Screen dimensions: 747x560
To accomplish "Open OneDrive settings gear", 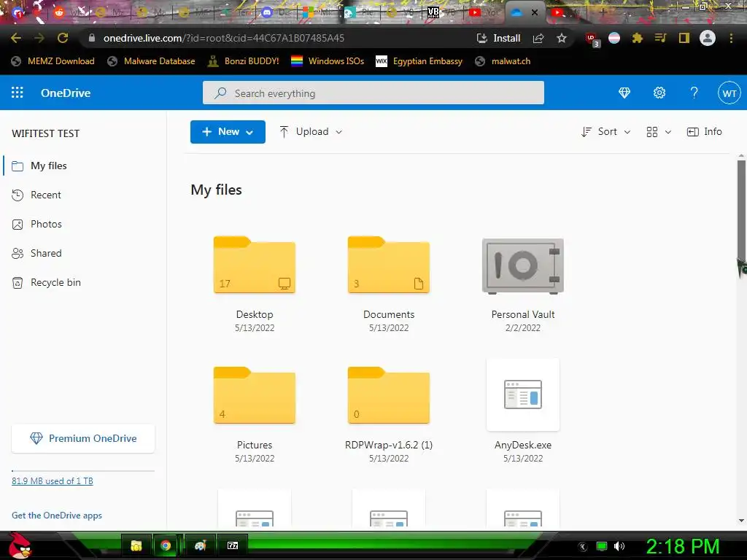I will pos(659,93).
